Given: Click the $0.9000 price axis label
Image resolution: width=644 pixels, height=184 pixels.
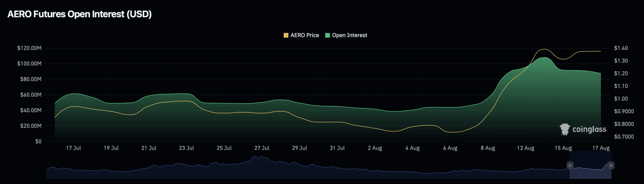Looking at the screenshot, I should tap(624, 111).
